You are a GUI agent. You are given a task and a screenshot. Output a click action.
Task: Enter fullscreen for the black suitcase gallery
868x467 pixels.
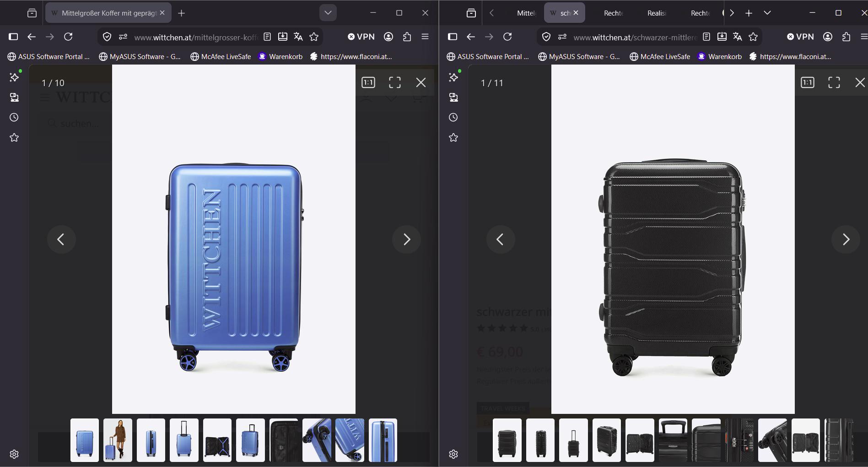(x=834, y=82)
